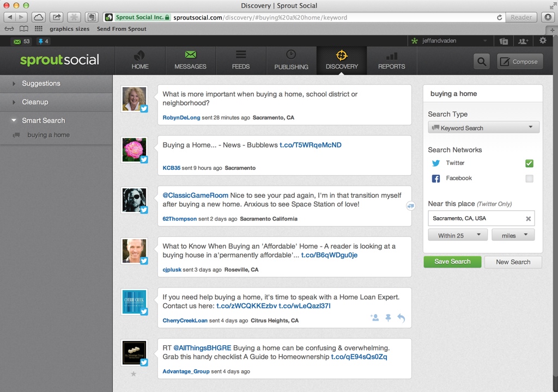Click the Facebook icon in Search Networks

pos(436,179)
